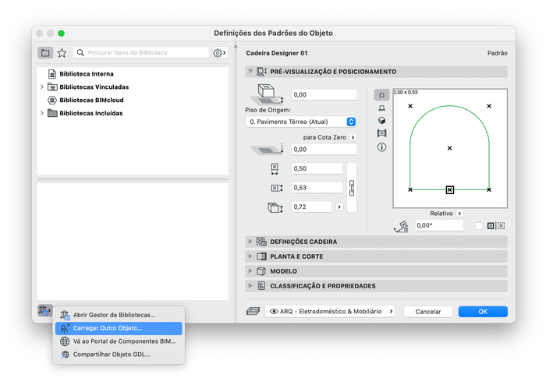Click the depth dimension icon
Image resolution: width=546 pixels, height=392 pixels.
click(x=277, y=188)
